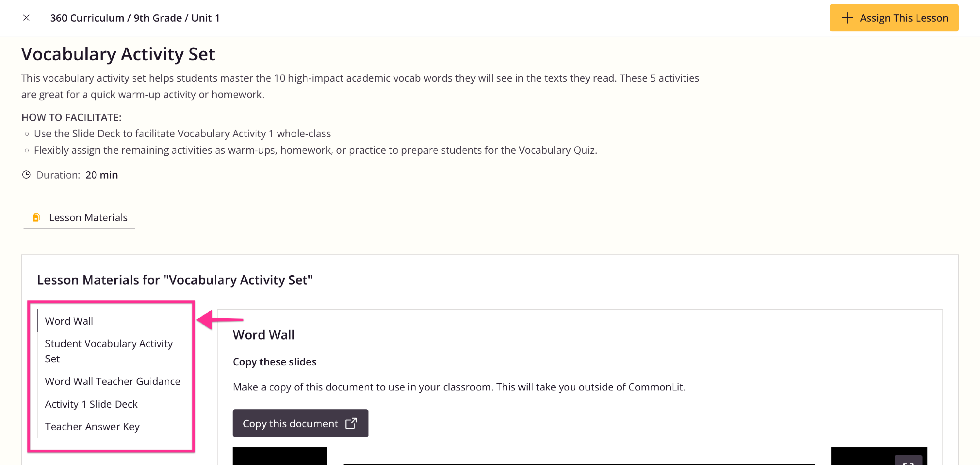
Task: Show the Teacher Answer Key material
Action: 92,426
